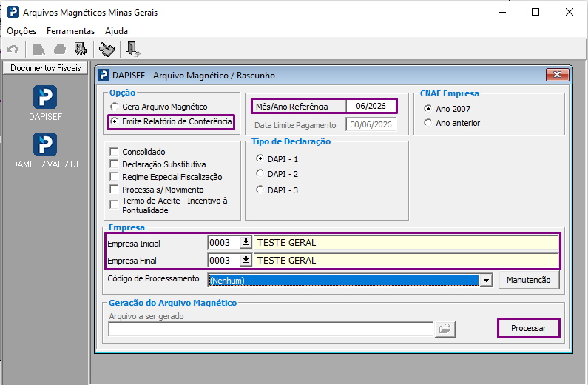This screenshot has height=385, width=588.
Task: Click the DAPISEF dialog title icon
Action: (104, 75)
